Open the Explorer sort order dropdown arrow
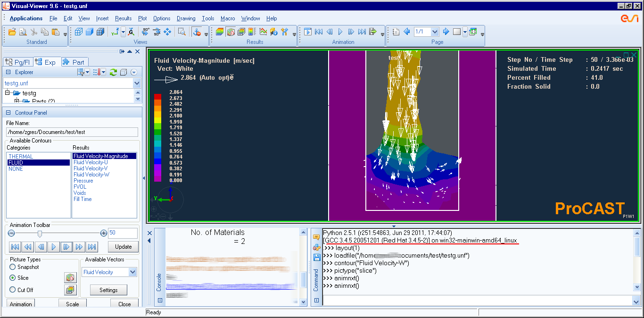 (x=103, y=72)
